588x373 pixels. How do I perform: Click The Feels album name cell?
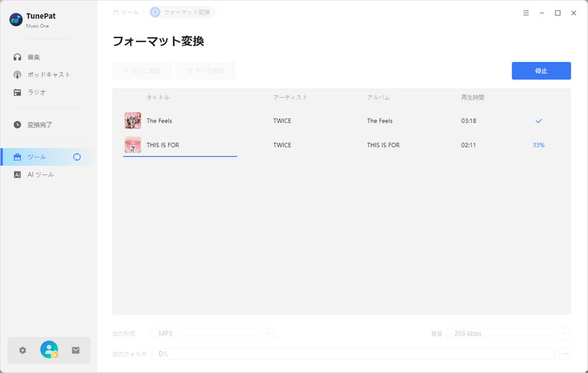(x=380, y=121)
